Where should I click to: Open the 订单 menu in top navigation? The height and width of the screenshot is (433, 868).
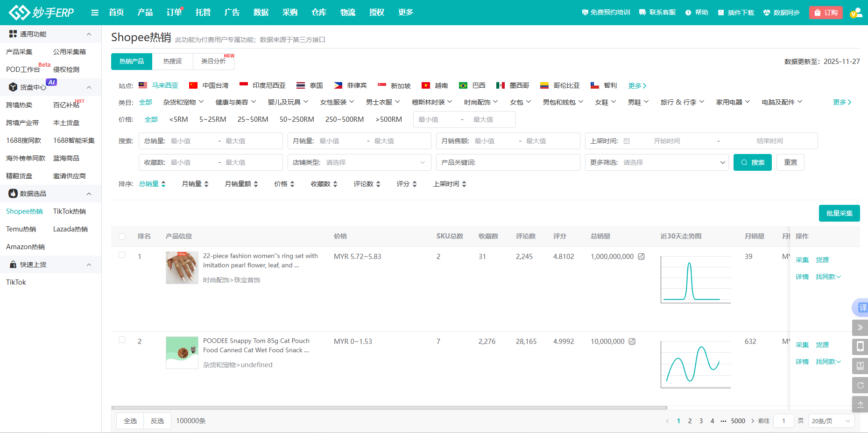174,13
